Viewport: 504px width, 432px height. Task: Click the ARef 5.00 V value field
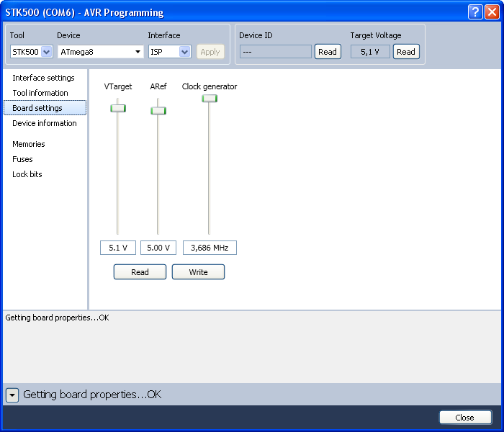158,248
